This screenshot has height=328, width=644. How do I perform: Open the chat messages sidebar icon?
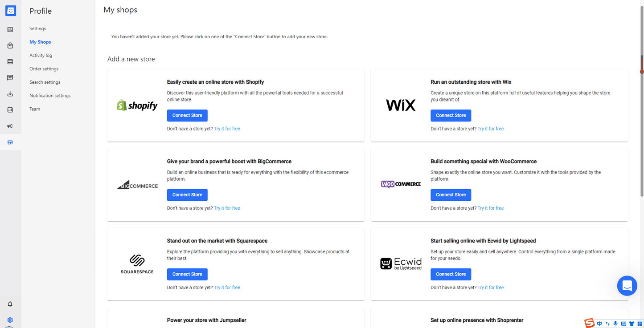[10, 78]
